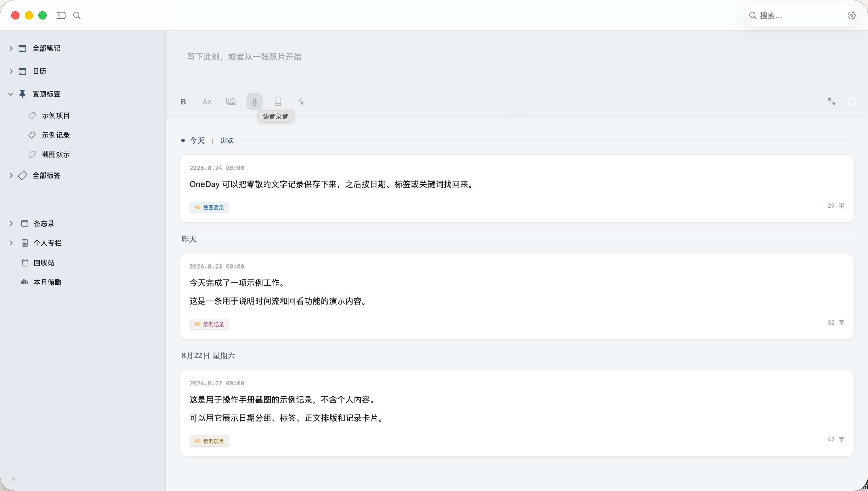This screenshot has height=491, width=868.
Task: Expand the 日历 section chevron
Action: click(x=11, y=71)
